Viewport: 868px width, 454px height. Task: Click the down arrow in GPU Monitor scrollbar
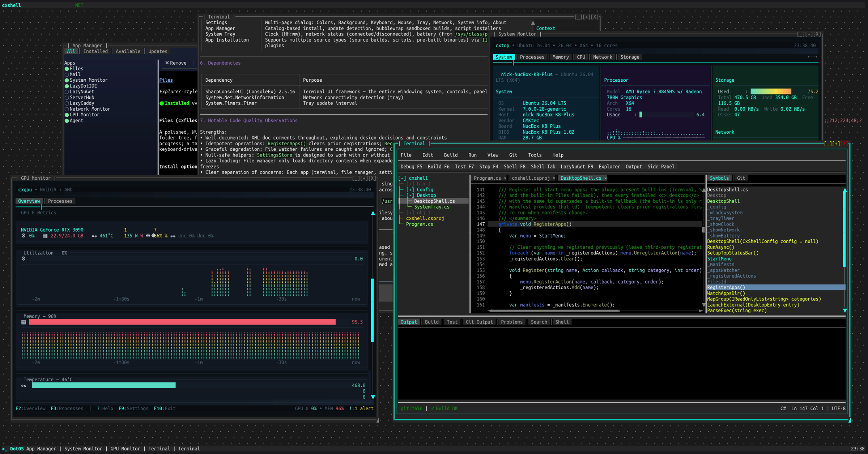373,397
